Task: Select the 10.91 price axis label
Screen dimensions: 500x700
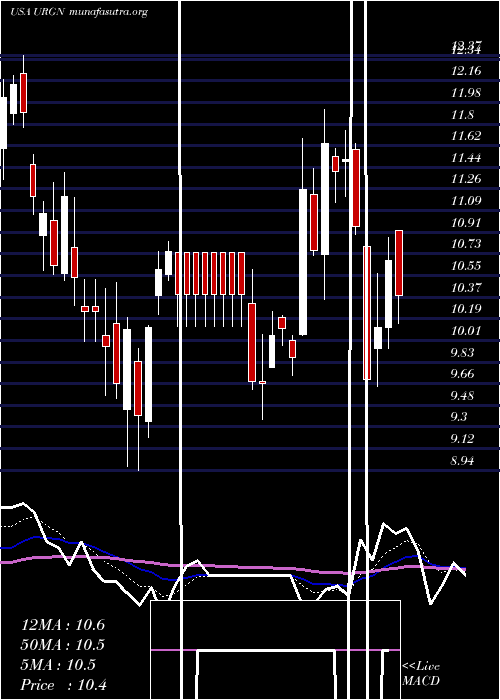Action: pos(466,222)
